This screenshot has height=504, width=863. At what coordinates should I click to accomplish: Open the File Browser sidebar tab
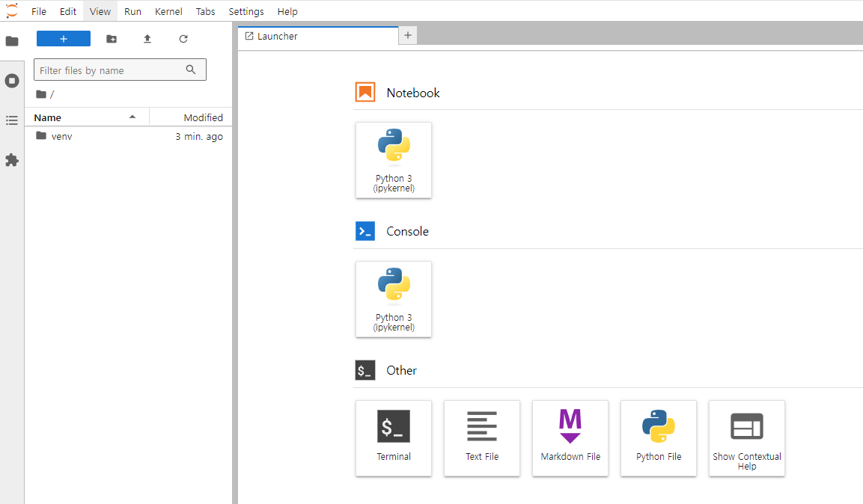[x=11, y=41]
